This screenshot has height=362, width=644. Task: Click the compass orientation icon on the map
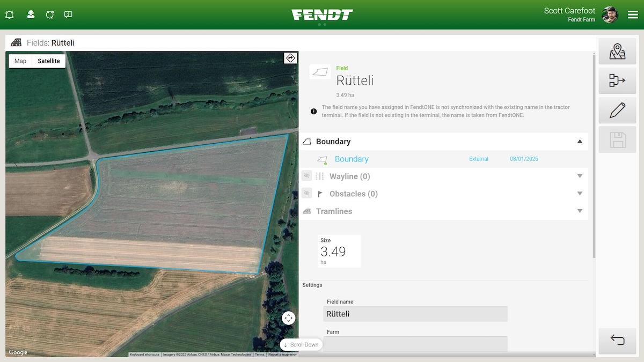click(290, 58)
